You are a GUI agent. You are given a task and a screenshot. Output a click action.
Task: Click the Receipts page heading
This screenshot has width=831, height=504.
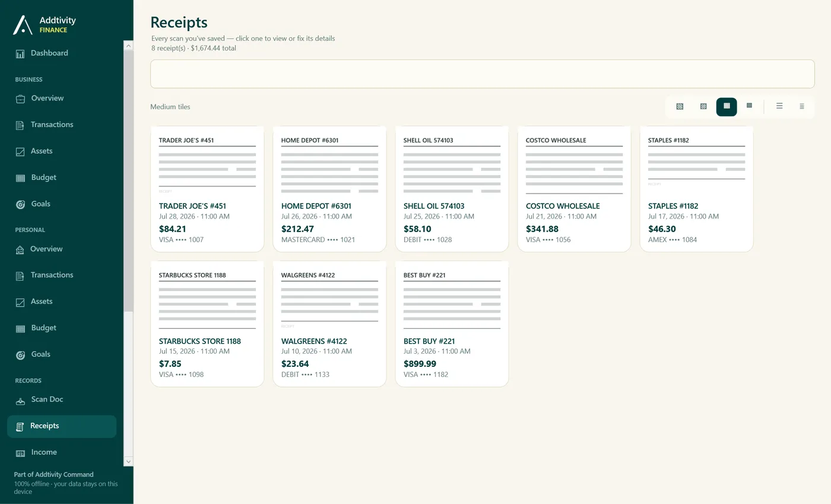[x=179, y=23]
